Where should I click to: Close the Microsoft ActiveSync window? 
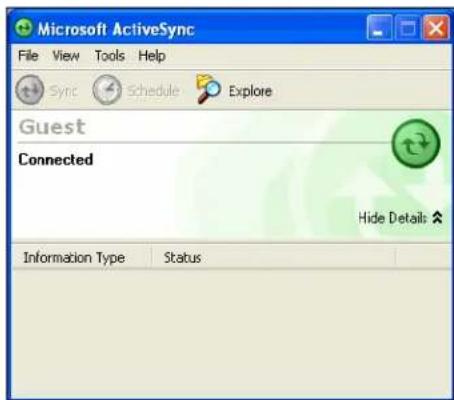tap(436, 27)
